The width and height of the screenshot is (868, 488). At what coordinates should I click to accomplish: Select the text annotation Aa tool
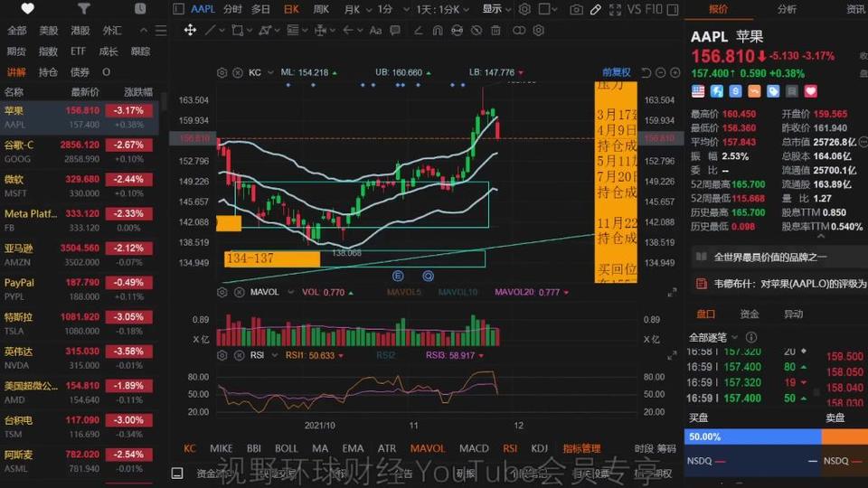(x=375, y=31)
